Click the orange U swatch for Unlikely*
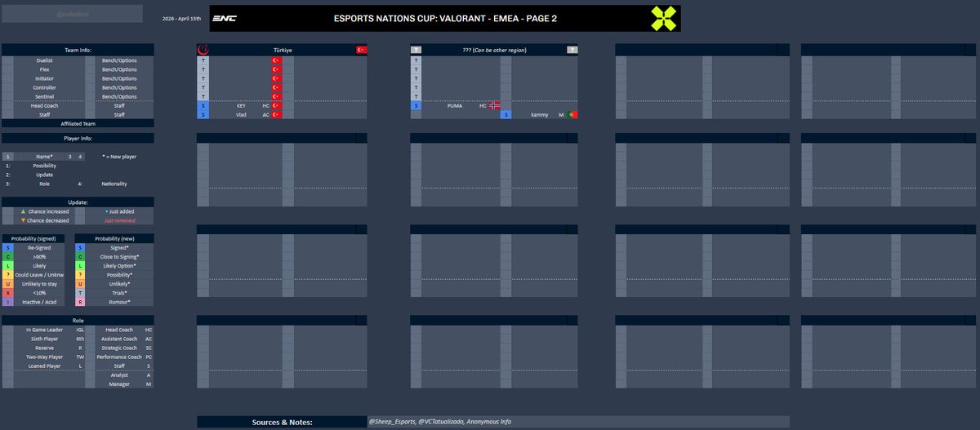 click(x=80, y=283)
